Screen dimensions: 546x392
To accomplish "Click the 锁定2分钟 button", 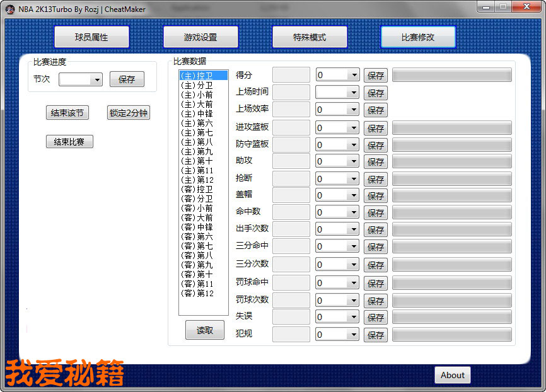I will click(x=129, y=113).
